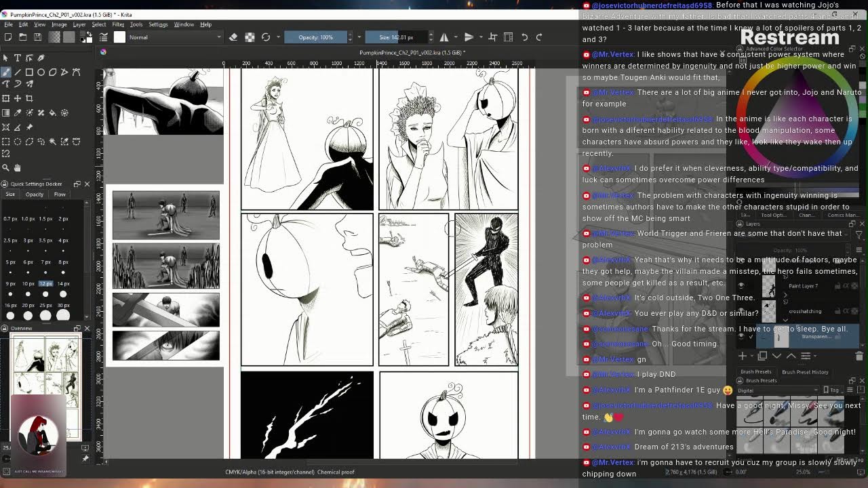The width and height of the screenshot is (868, 488).
Task: Lock the Quick Settings Docker
Action: (x=4, y=184)
